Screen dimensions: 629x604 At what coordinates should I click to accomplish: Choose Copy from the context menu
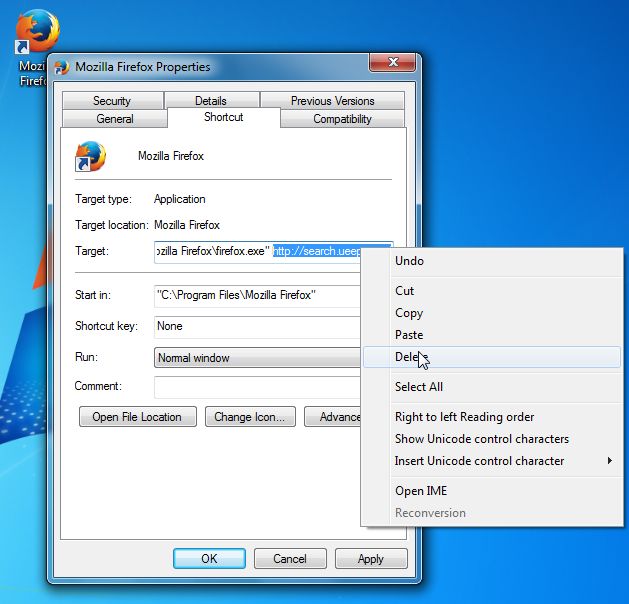(x=492, y=313)
